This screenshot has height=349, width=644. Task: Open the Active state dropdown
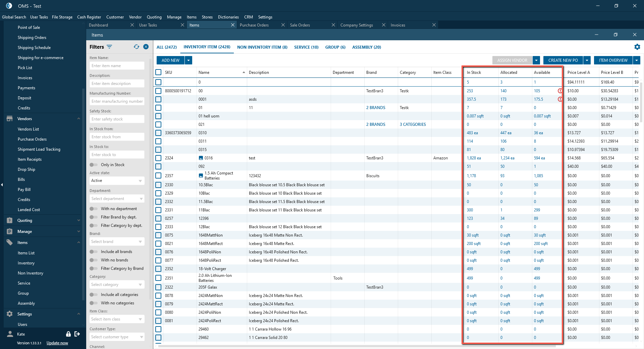117,181
